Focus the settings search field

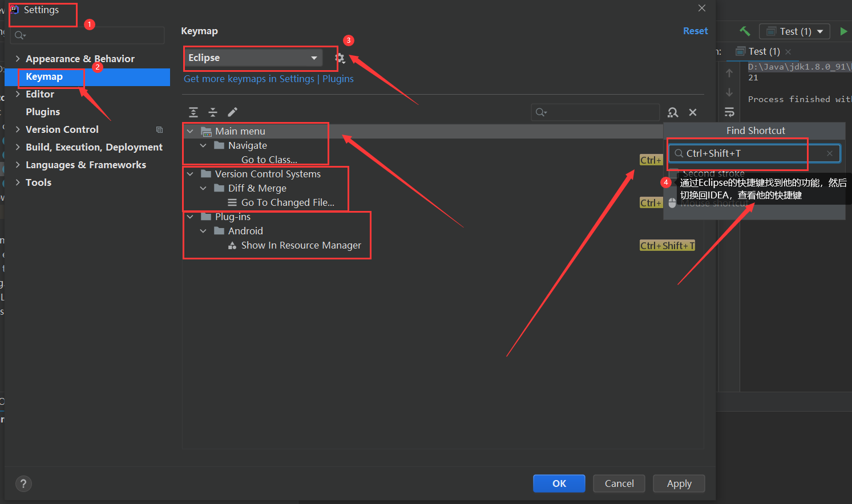(88, 35)
